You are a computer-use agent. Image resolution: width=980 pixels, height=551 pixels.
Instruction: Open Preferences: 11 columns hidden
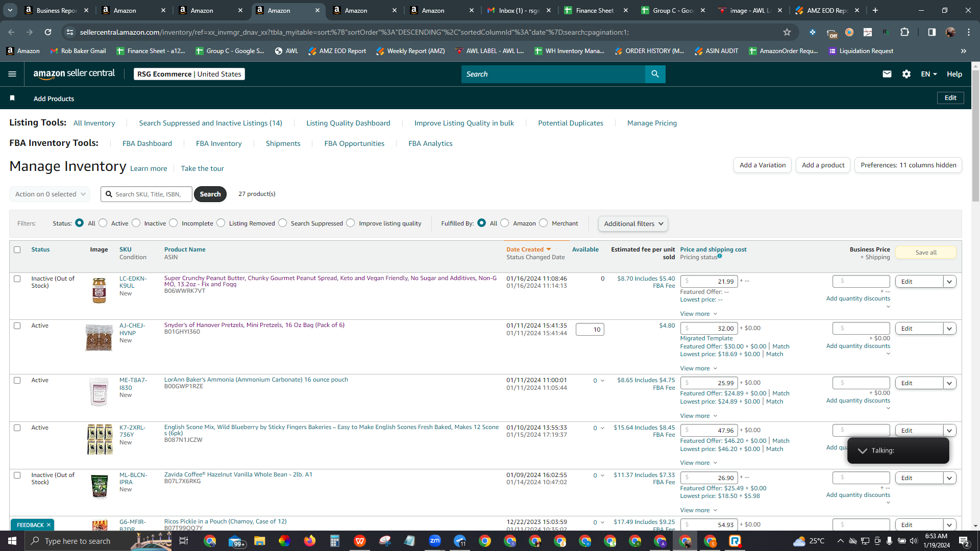[x=908, y=165]
